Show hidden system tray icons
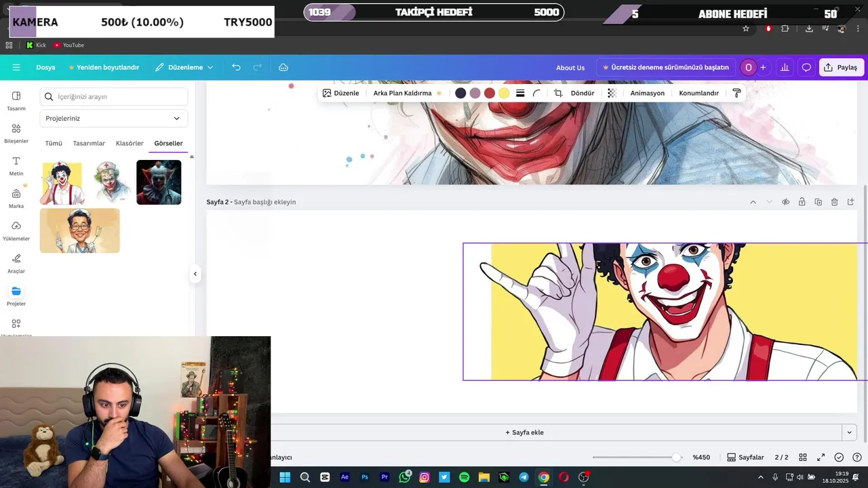868x488 pixels. point(760,477)
